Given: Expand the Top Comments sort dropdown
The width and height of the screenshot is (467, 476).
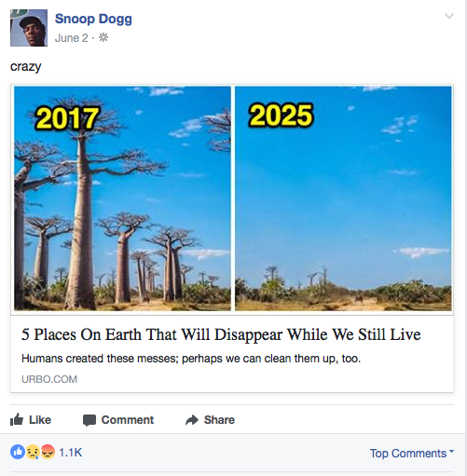Looking at the screenshot, I should coord(412,453).
